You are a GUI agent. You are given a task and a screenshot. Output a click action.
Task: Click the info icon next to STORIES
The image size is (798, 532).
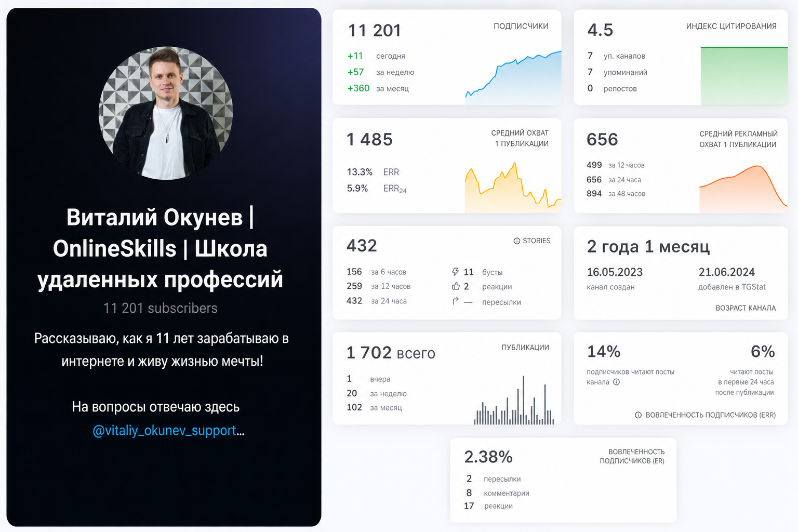coord(517,241)
